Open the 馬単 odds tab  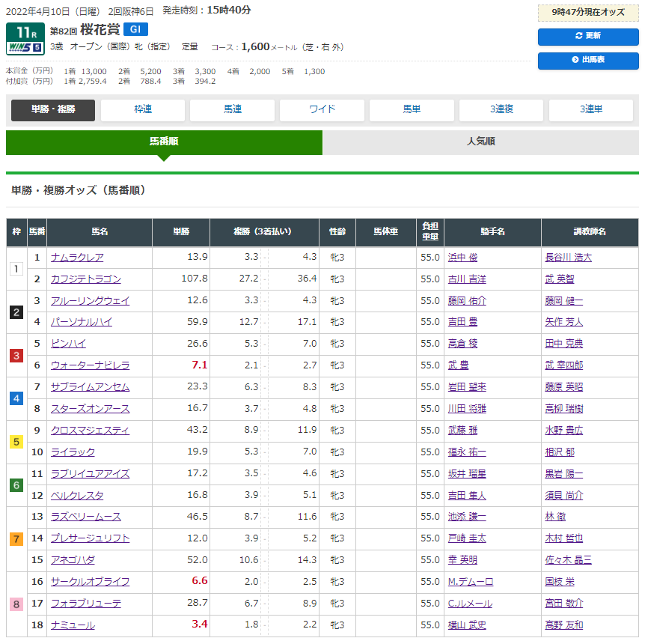click(412, 109)
